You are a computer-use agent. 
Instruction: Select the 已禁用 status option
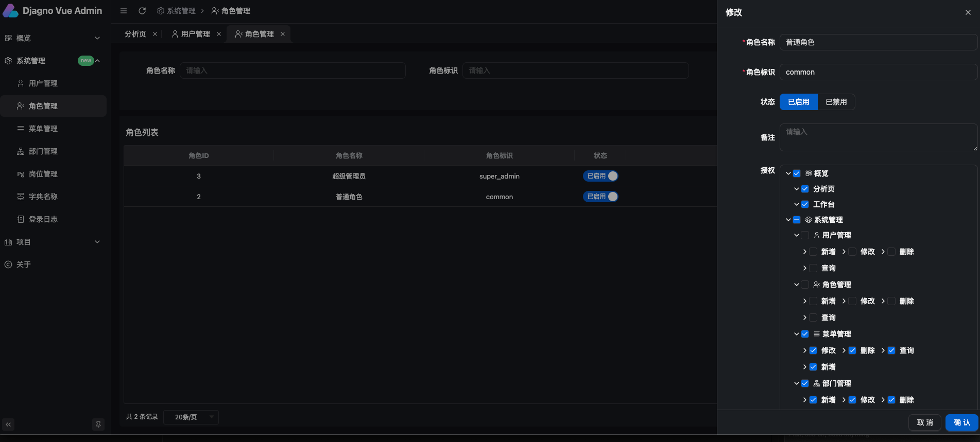836,102
